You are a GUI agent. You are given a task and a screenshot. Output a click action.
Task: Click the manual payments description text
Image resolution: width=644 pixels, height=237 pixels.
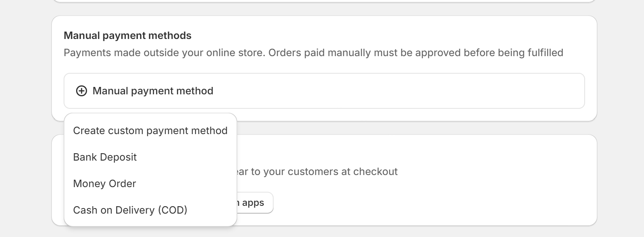[x=314, y=53]
